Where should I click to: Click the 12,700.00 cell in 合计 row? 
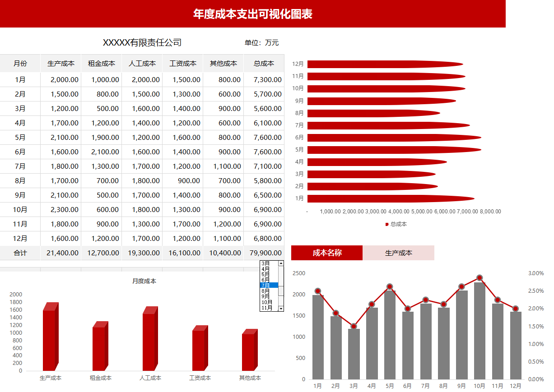point(102,253)
